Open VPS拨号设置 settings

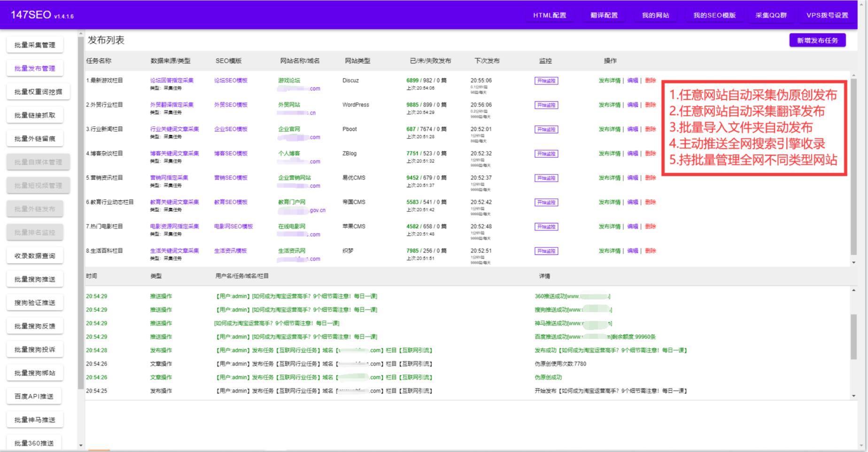coord(828,15)
